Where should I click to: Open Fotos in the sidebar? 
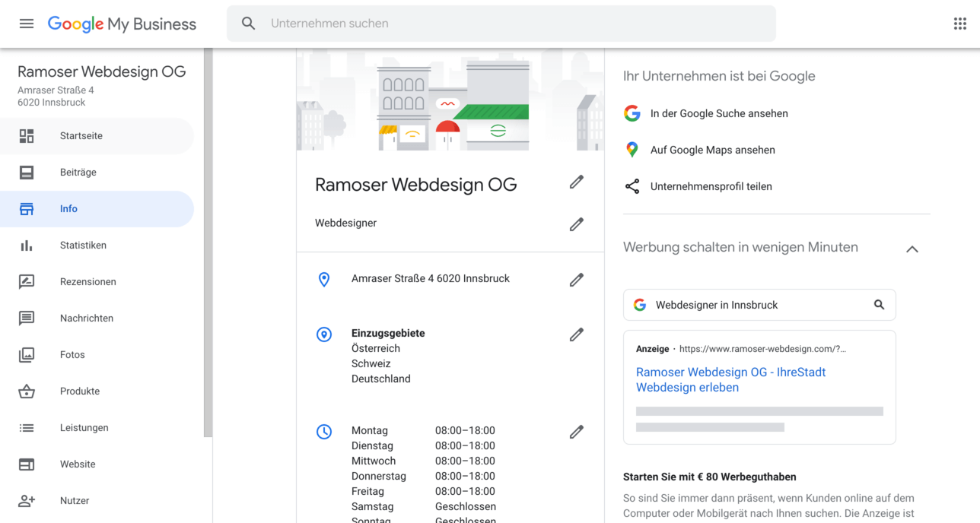[97, 355]
